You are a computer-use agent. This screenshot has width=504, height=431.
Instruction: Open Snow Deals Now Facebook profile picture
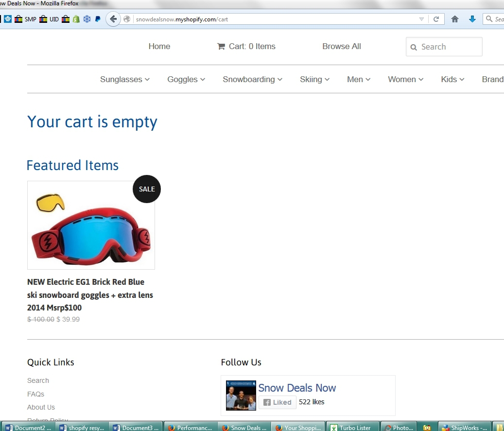(x=241, y=396)
